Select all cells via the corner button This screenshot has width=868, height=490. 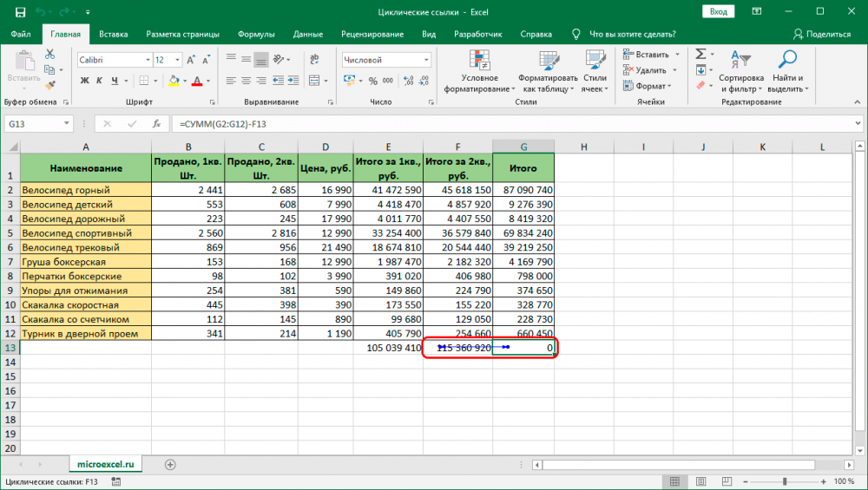tap(10, 147)
